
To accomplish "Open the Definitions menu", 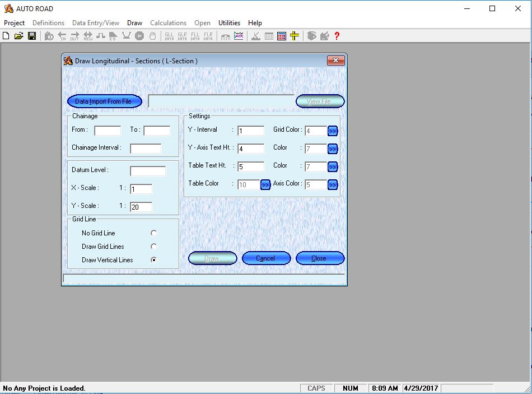I will [x=49, y=23].
